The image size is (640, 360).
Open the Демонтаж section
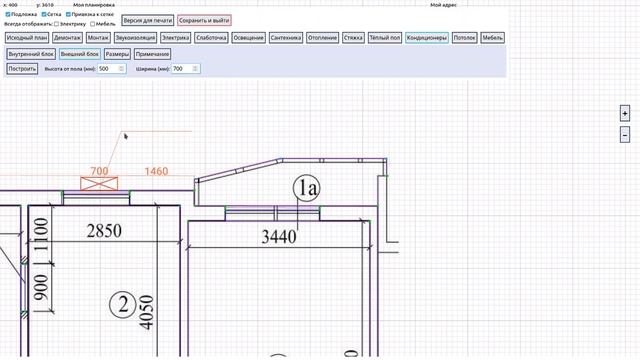coord(67,38)
